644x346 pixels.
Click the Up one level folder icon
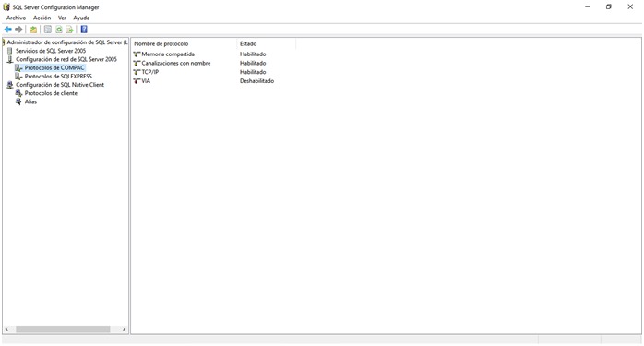(x=33, y=30)
